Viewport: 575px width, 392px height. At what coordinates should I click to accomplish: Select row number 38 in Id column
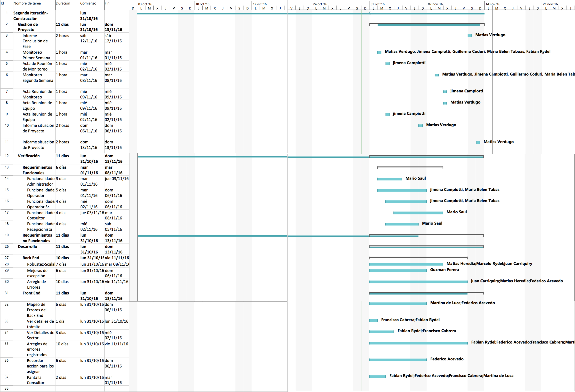7,389
